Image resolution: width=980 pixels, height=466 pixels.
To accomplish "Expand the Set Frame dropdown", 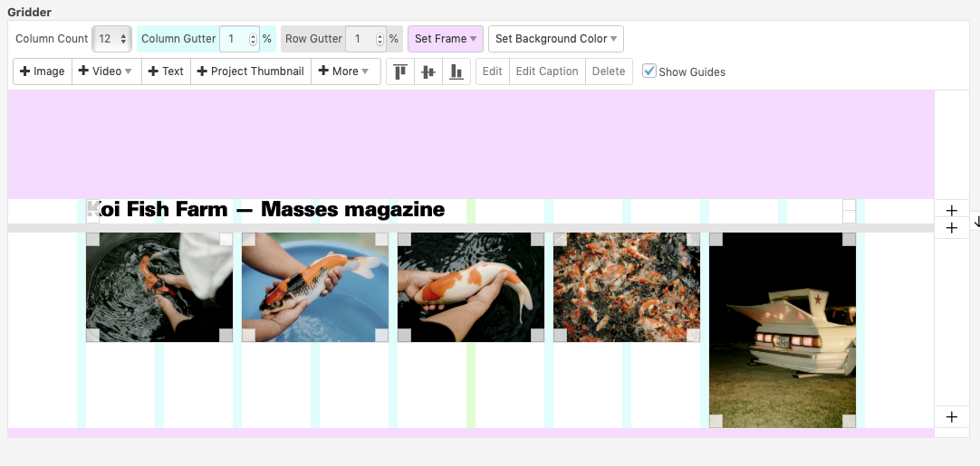I will pos(445,39).
